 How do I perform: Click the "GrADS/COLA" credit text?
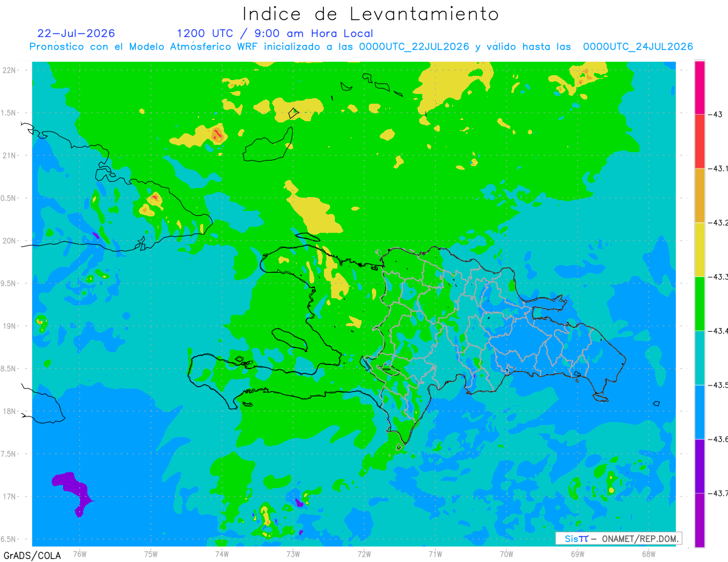(32, 555)
